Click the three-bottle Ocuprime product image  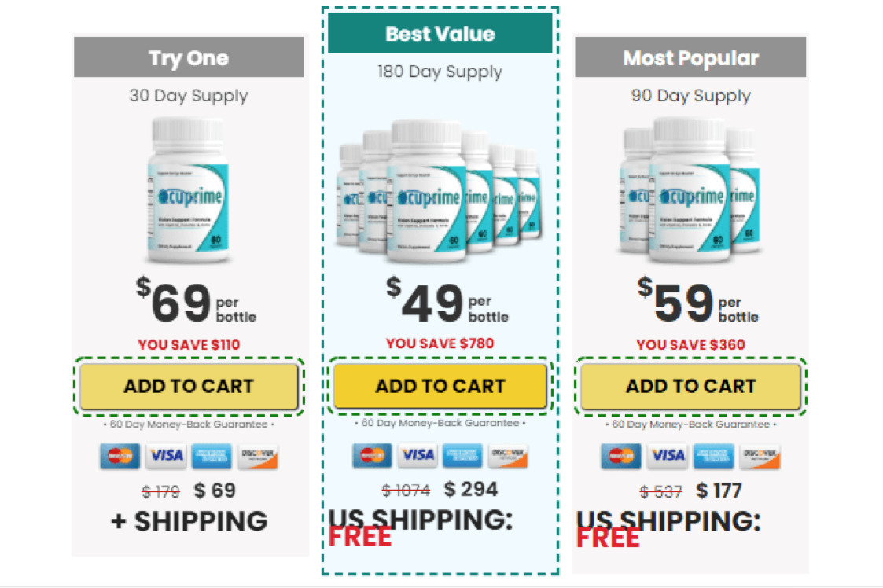pyautogui.click(x=690, y=189)
